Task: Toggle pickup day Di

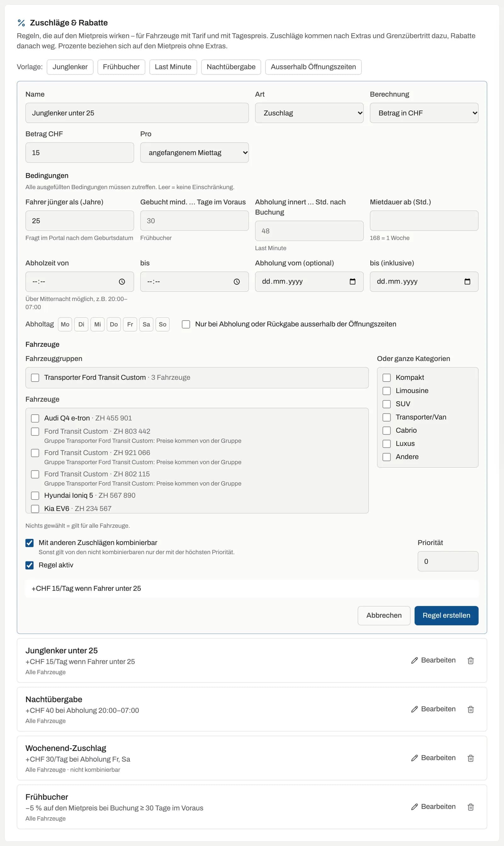Action: point(81,324)
